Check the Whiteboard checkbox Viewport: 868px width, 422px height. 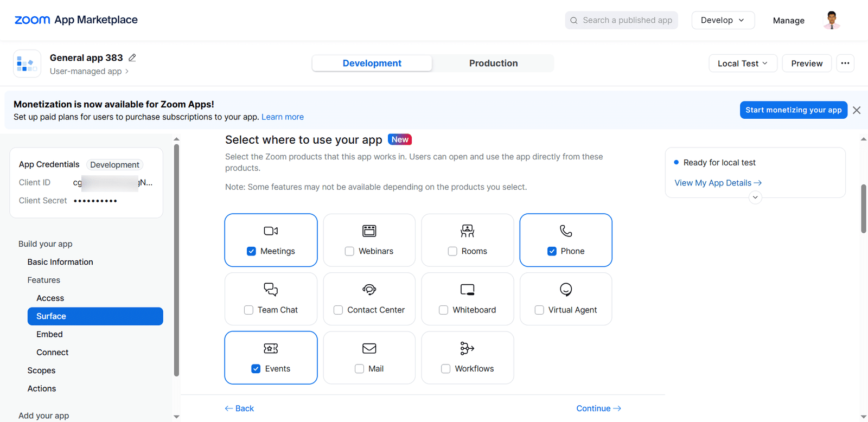tap(443, 310)
